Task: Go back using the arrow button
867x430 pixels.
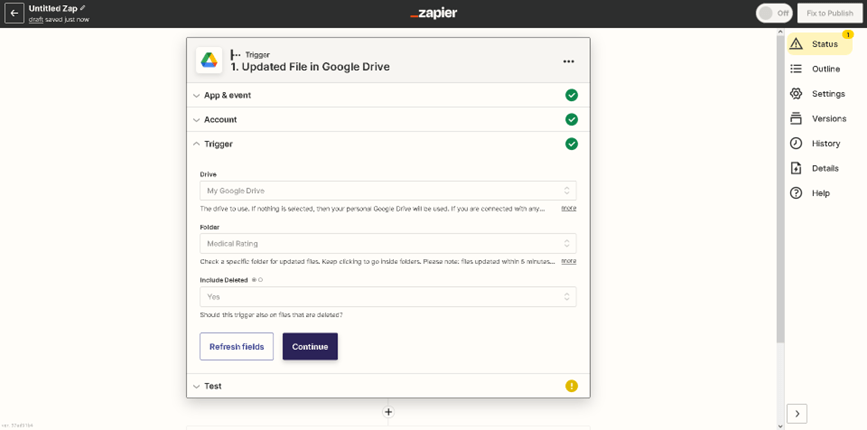Action: click(14, 14)
